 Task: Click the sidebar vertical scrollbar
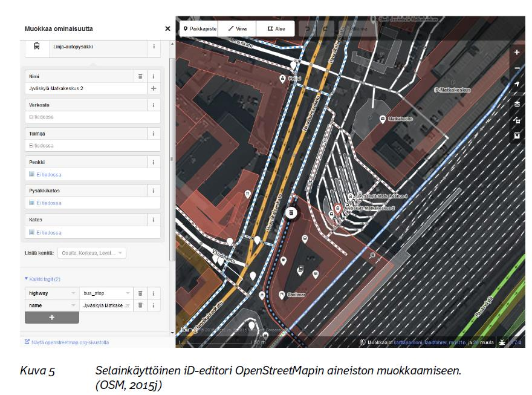[x=172, y=160]
